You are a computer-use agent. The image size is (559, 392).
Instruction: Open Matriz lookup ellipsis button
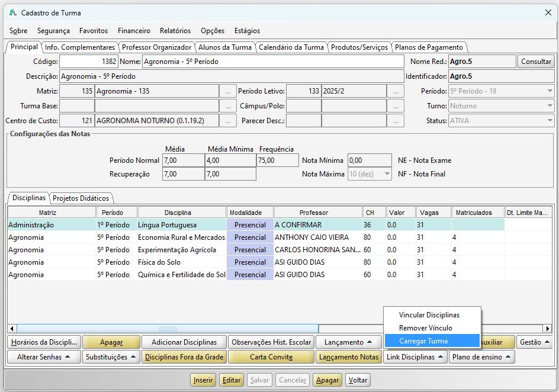pyautogui.click(x=228, y=91)
